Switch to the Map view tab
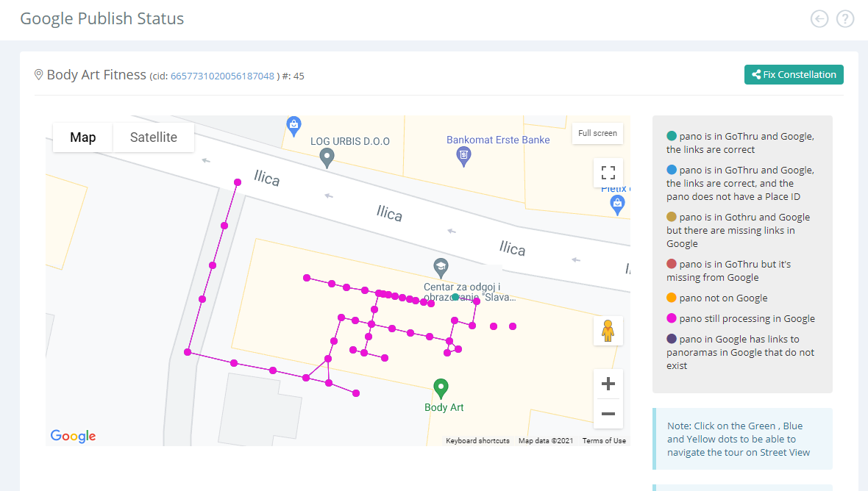Screen dimensions: 868x491 pyautogui.click(x=83, y=137)
